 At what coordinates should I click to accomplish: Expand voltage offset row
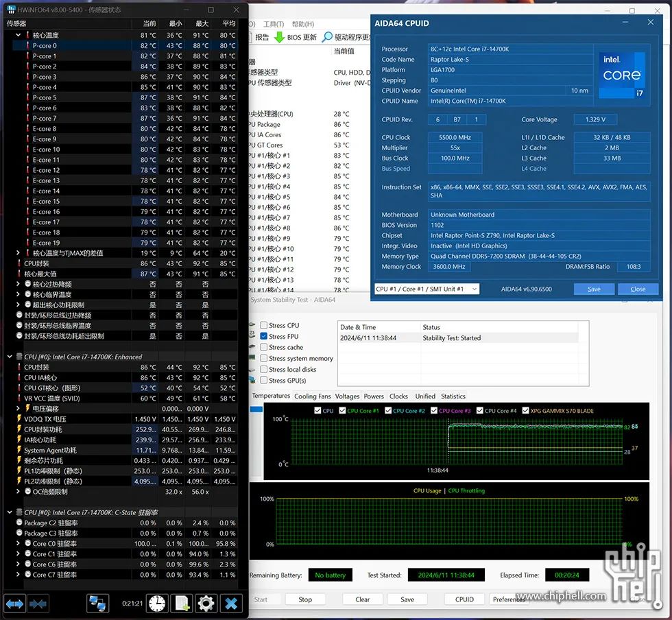tap(18, 409)
